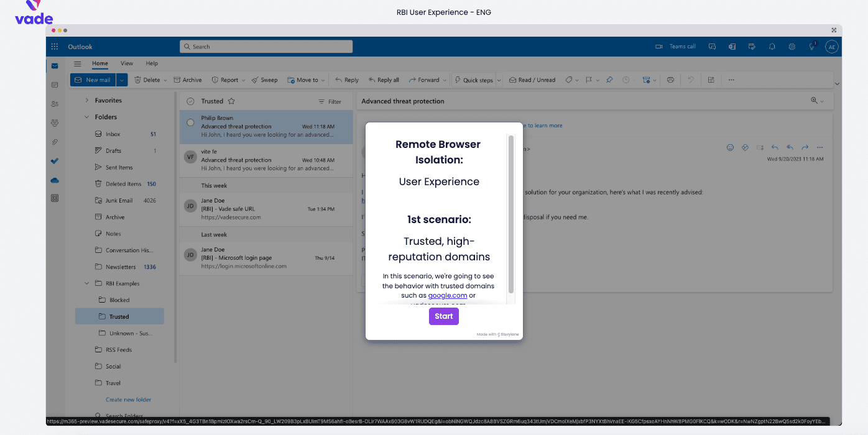Open the Groups icon in left rail
The image size is (868, 435).
[55, 123]
